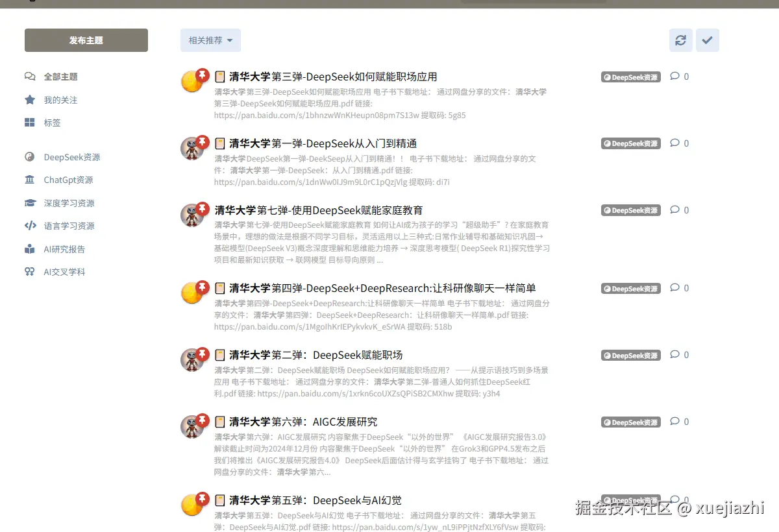Click author avatar of the 第三弹 post
Viewport: 779px width, 532px height.
point(192,82)
